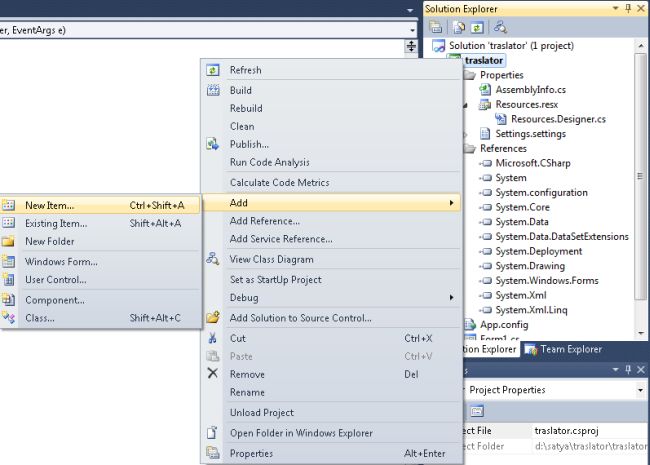Open Solution Explorer window position dropdown
650x465 pixels.
tap(616, 8)
